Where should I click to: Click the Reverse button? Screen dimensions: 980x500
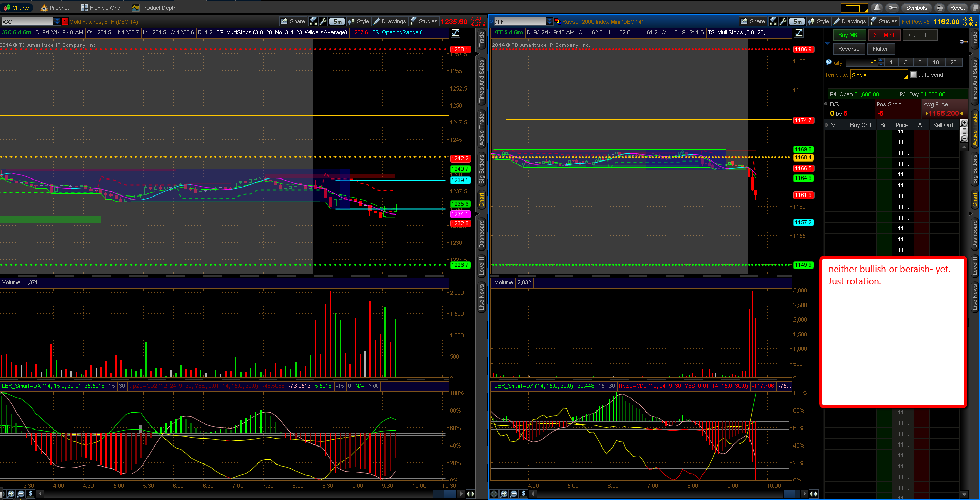(x=848, y=49)
